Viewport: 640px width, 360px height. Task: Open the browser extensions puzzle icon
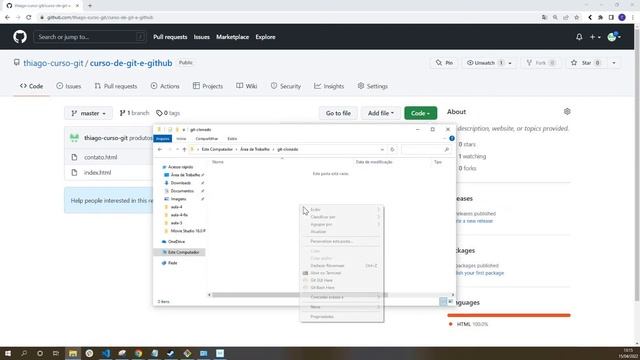coord(600,18)
